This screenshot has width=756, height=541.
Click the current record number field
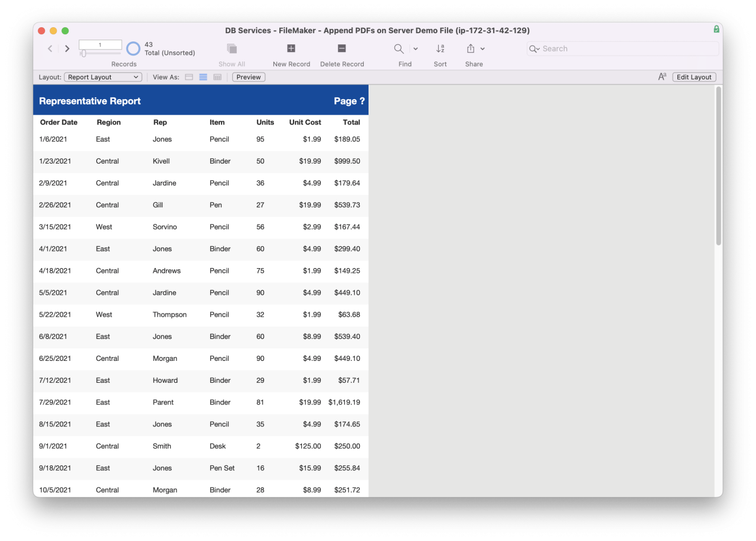[100, 45]
